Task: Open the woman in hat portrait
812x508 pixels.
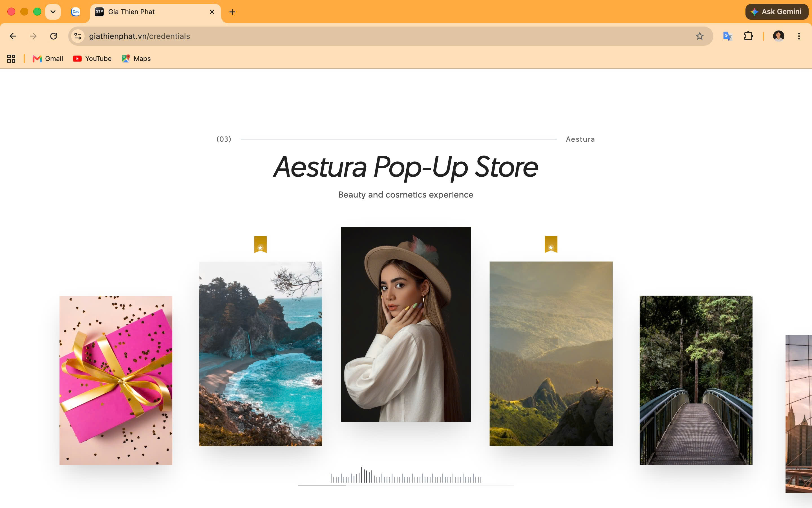Action: point(406,324)
